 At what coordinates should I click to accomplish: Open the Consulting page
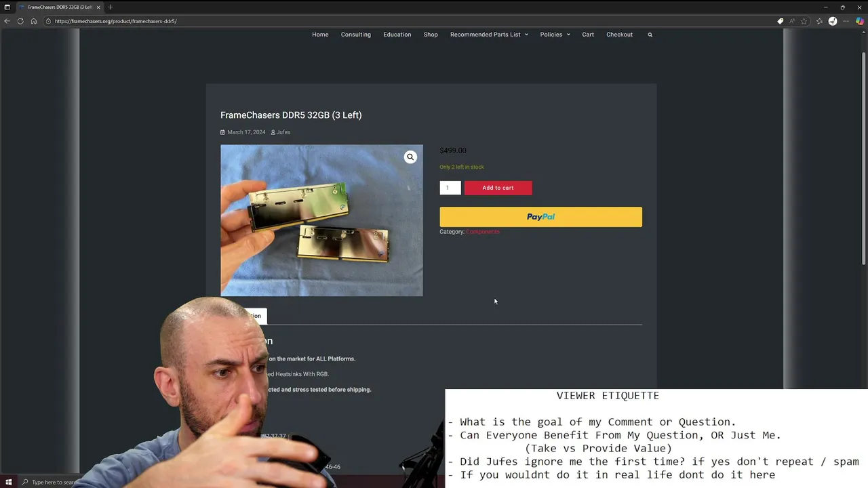click(x=356, y=35)
